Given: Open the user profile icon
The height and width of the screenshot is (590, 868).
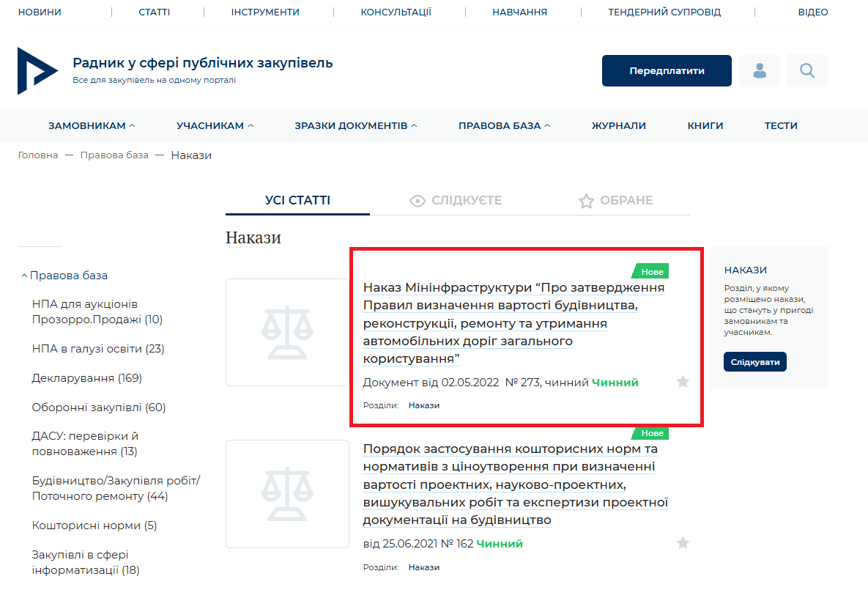Looking at the screenshot, I should (x=760, y=70).
